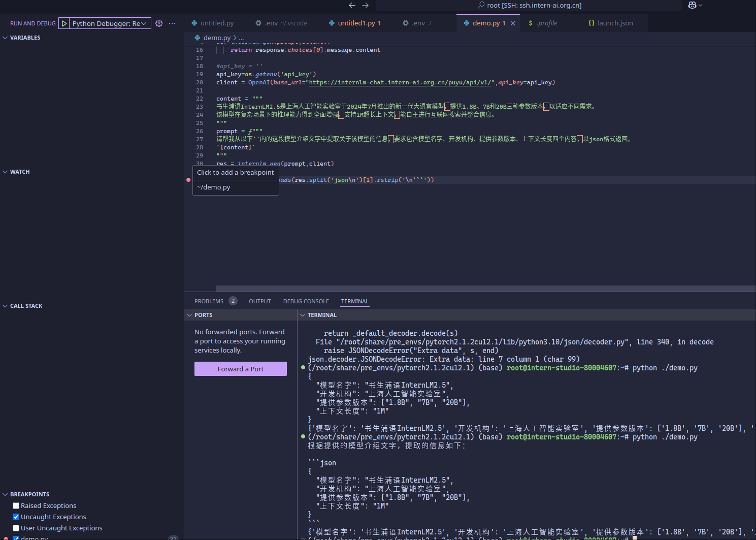
Task: Open Run and Debug more actions menu
Action: click(172, 23)
